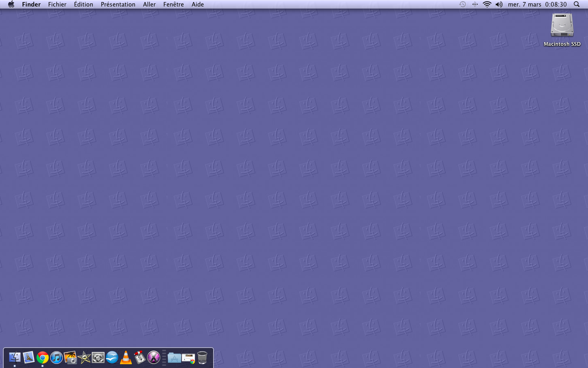Open the Wi-Fi status menu

(x=487, y=4)
